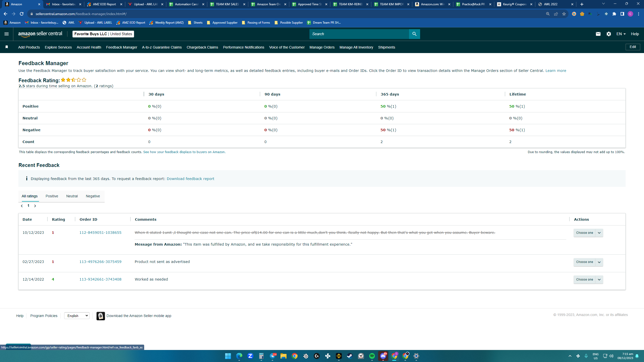Expand Choose one arrow for order 112-8459051-1038655

599,233
